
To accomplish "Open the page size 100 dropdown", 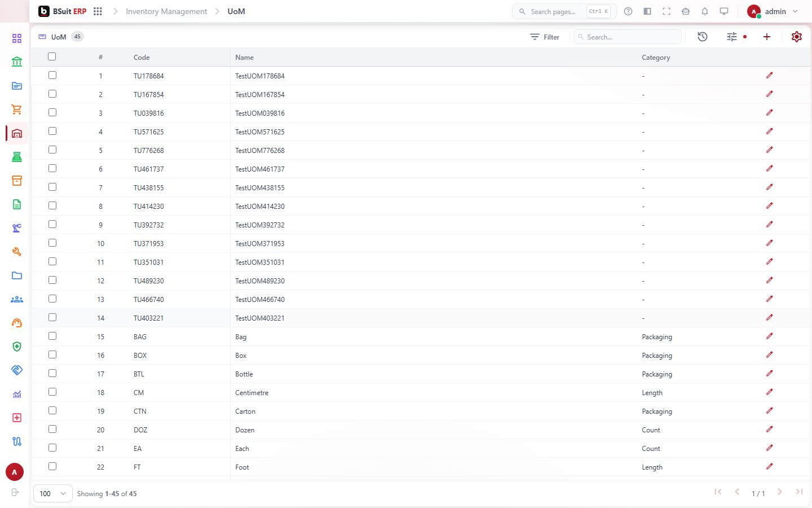I will 53,493.
